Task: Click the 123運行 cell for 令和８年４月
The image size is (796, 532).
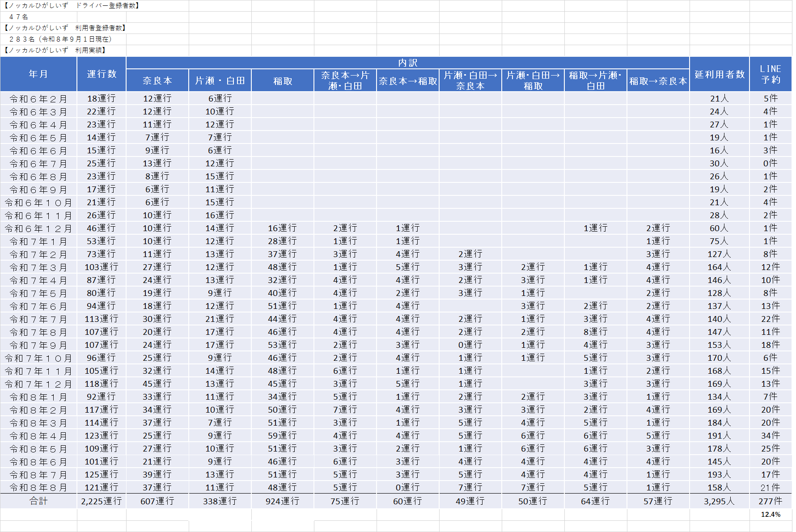Action: [x=102, y=435]
